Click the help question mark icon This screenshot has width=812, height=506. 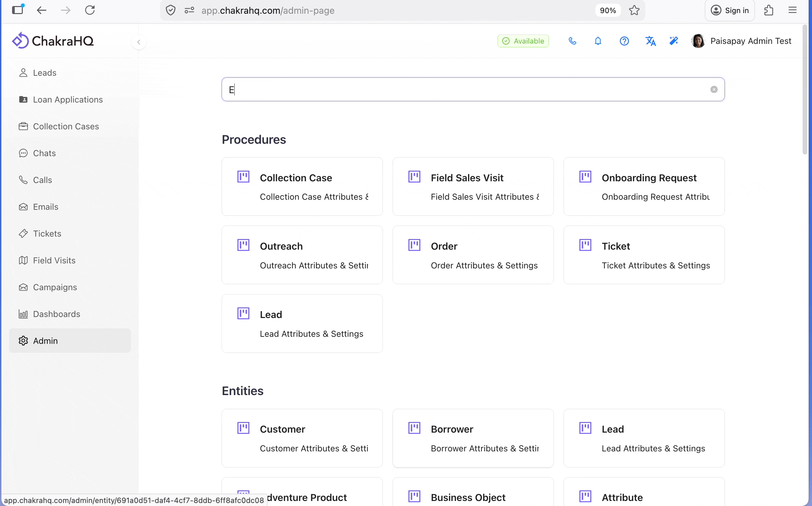(624, 41)
